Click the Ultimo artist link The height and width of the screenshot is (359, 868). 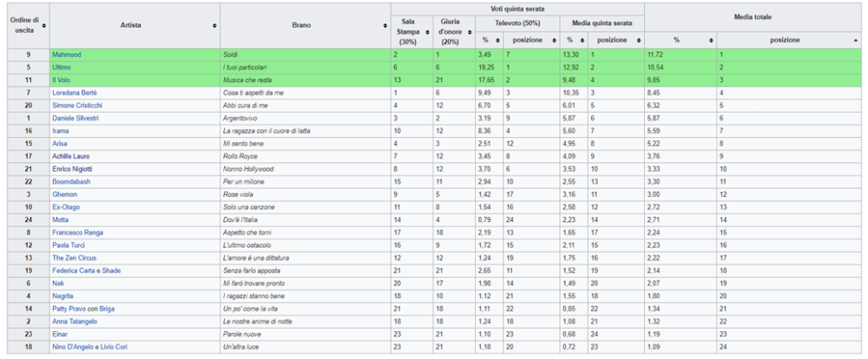(61, 67)
